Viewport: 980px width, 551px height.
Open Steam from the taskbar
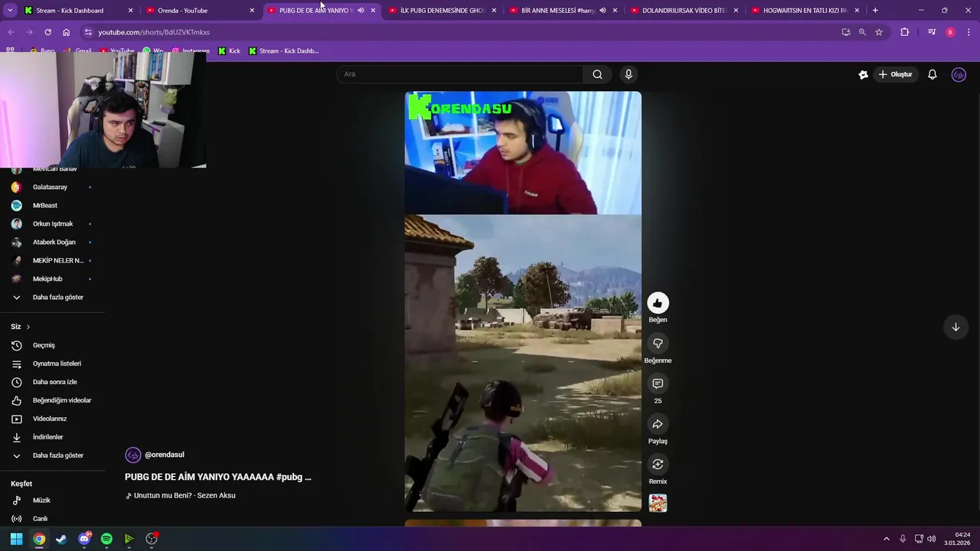[x=61, y=539]
